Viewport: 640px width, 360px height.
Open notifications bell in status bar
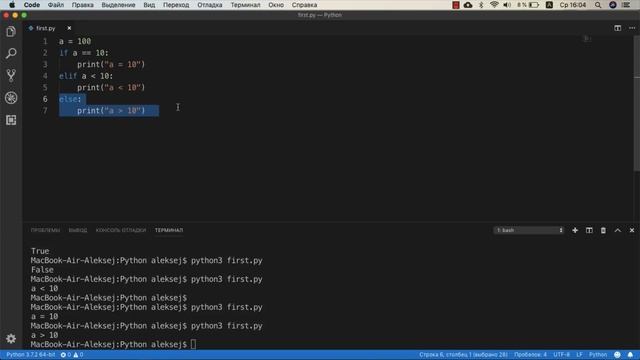coord(630,355)
